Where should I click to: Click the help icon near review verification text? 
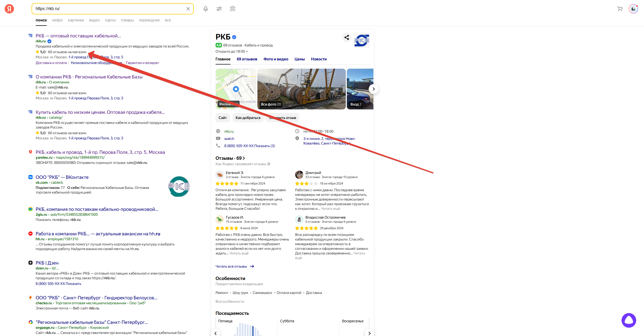coord(269,164)
